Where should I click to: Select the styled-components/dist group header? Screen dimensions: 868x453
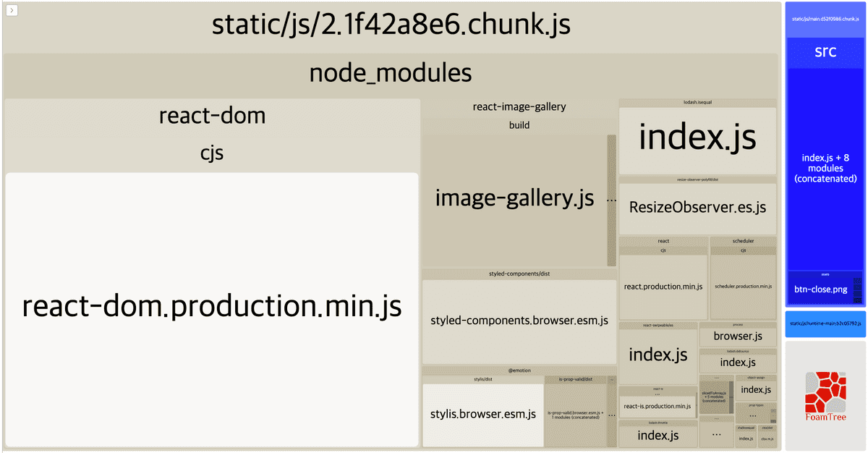[519, 274]
